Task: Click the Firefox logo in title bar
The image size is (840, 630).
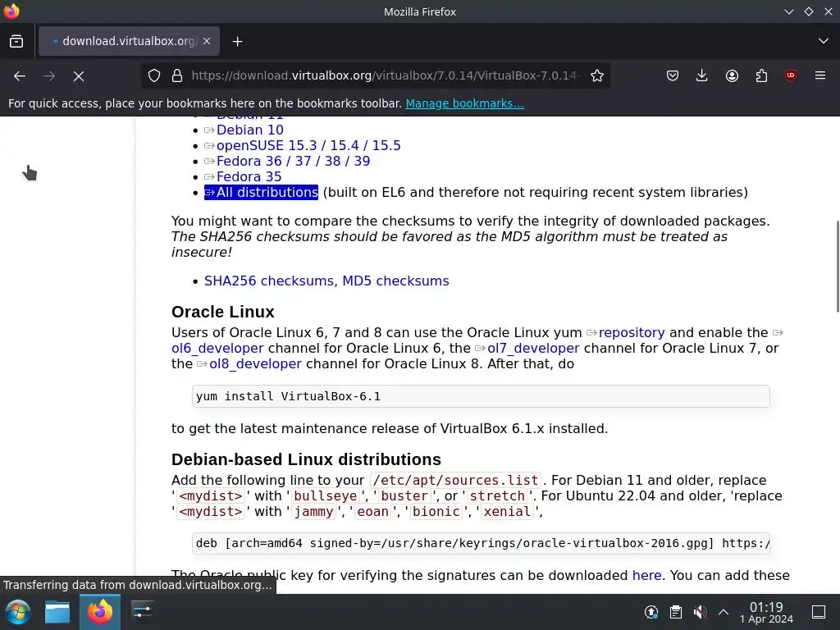Action: 11,11
